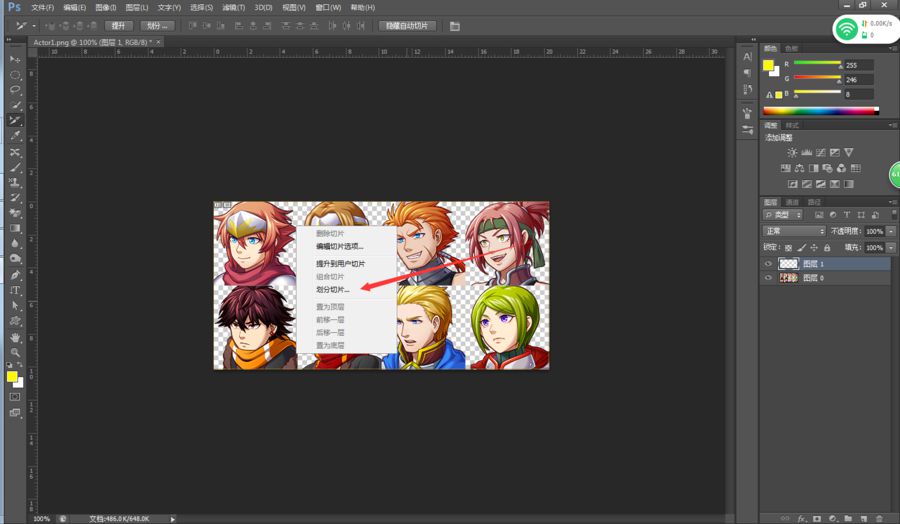Image resolution: width=900 pixels, height=524 pixels.
Task: Select the Gradient tool
Action: pos(15,228)
